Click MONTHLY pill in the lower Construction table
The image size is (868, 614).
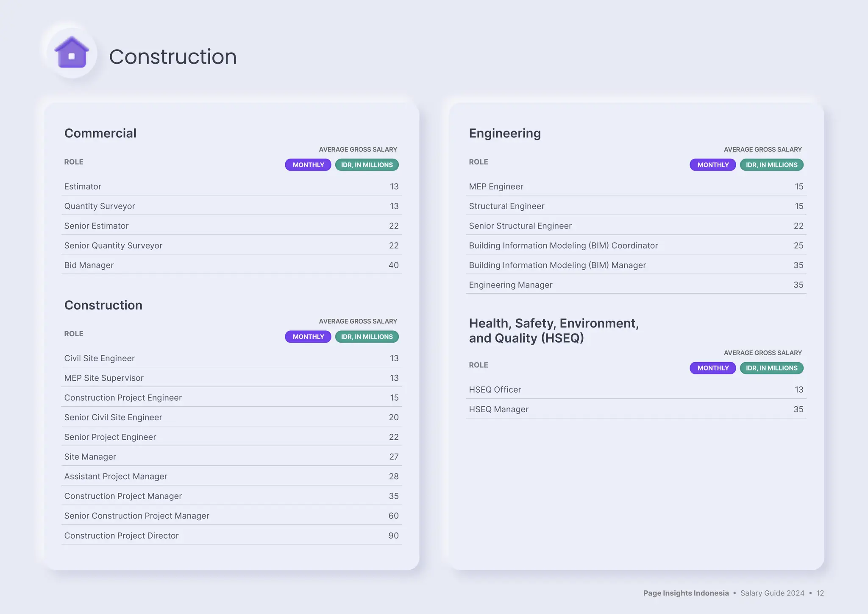pos(308,337)
